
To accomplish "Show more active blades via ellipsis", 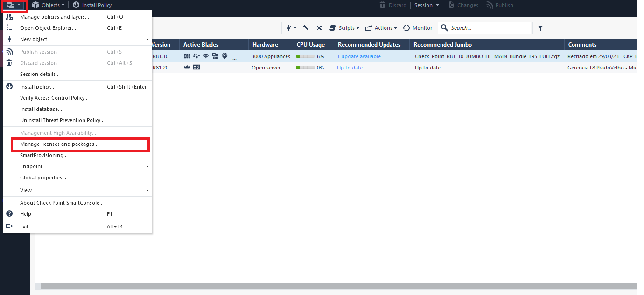I will pyautogui.click(x=234, y=57).
